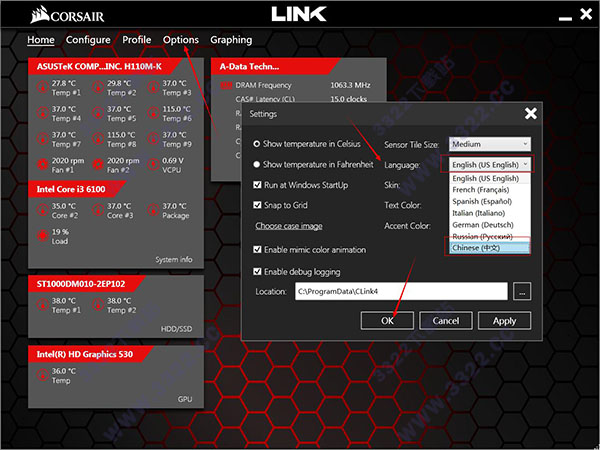Open the Sensor Tile Size dropdown
The height and width of the screenshot is (450, 600).
click(x=490, y=144)
